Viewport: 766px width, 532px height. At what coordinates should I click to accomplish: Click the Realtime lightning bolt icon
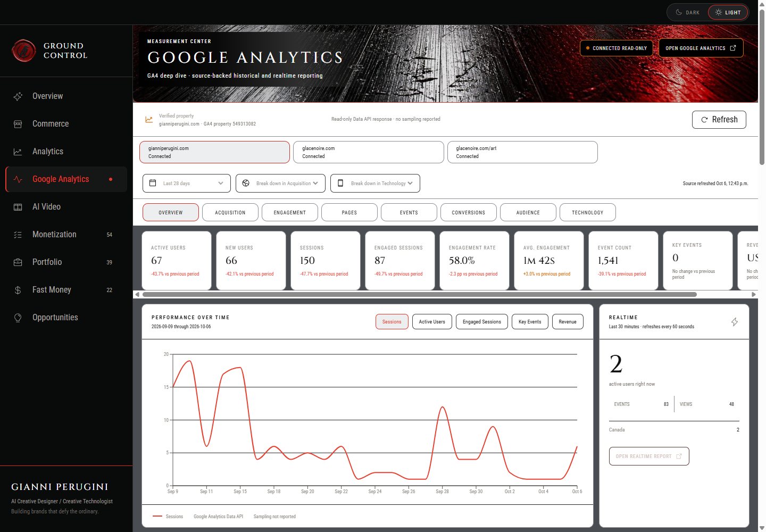735,322
